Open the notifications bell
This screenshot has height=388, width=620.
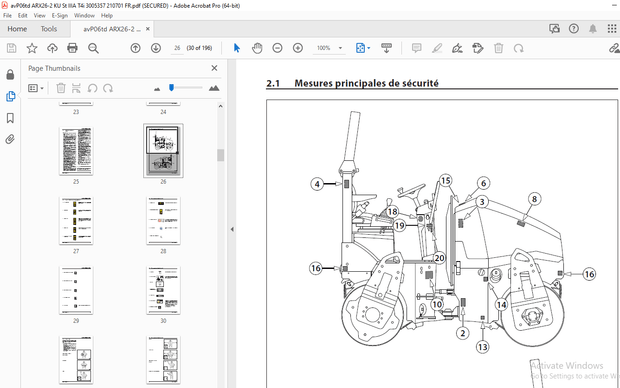[593, 28]
